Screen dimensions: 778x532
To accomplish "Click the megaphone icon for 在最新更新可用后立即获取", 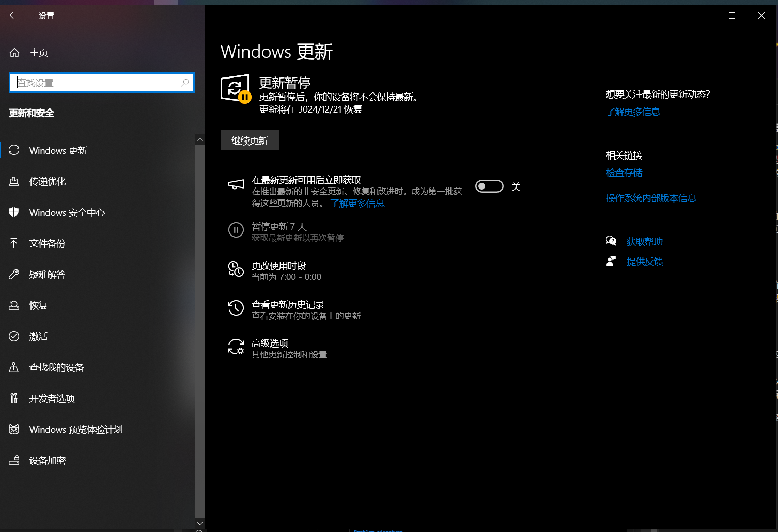I will [x=236, y=184].
